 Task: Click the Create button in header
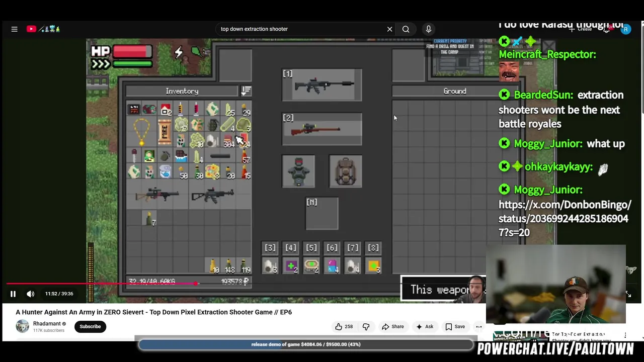point(581,29)
